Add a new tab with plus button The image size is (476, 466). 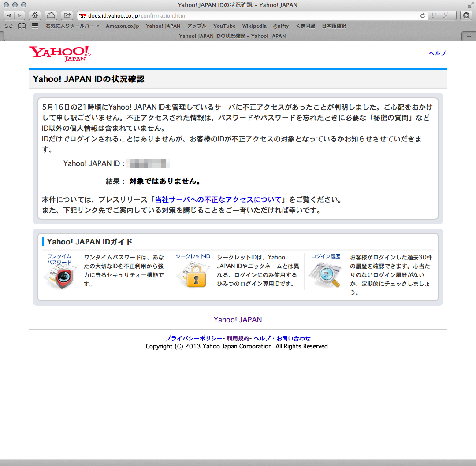[469, 36]
